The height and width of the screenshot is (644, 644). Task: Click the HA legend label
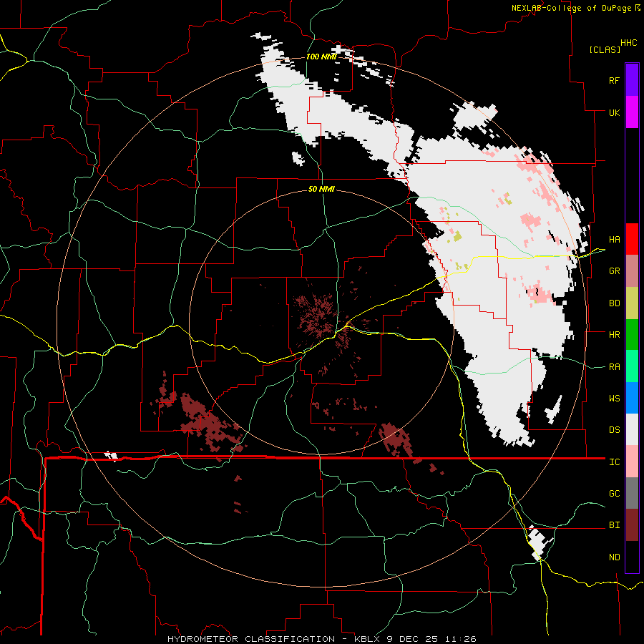614,240
